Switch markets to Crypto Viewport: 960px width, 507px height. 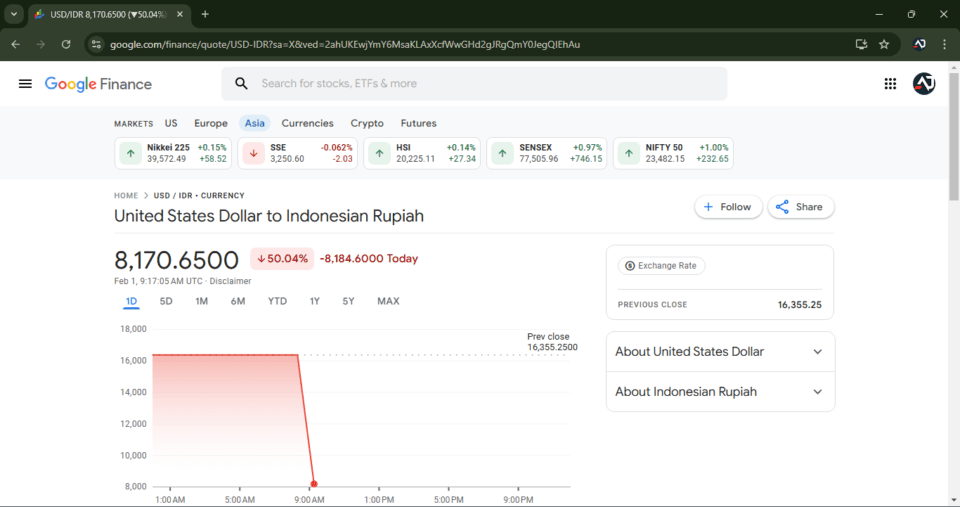[367, 123]
